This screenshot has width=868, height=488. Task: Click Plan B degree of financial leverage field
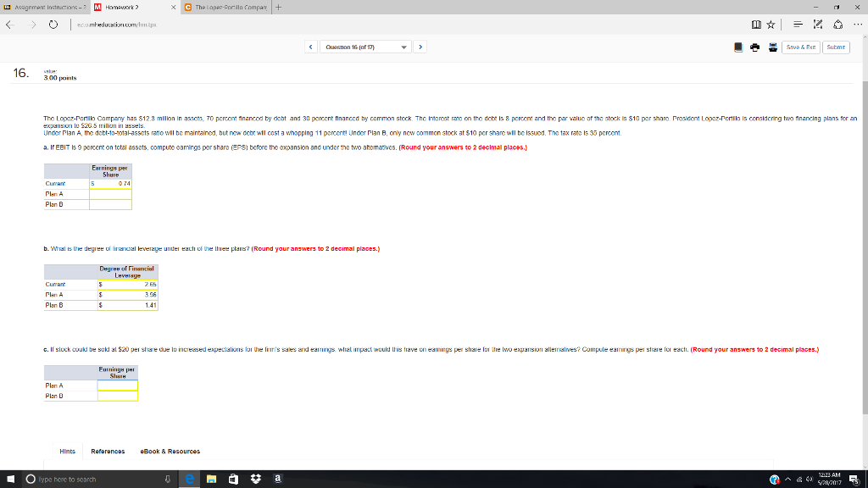pos(128,305)
